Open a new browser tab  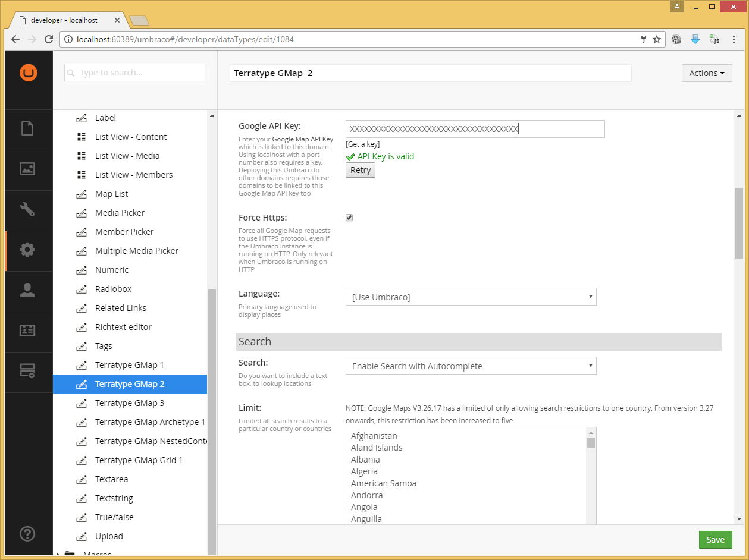pyautogui.click(x=139, y=21)
